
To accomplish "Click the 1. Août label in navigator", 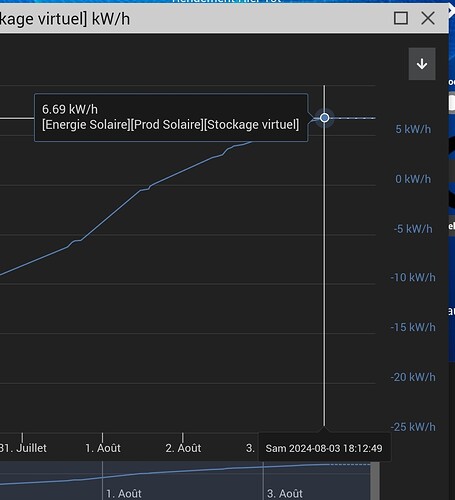I will tap(124, 493).
